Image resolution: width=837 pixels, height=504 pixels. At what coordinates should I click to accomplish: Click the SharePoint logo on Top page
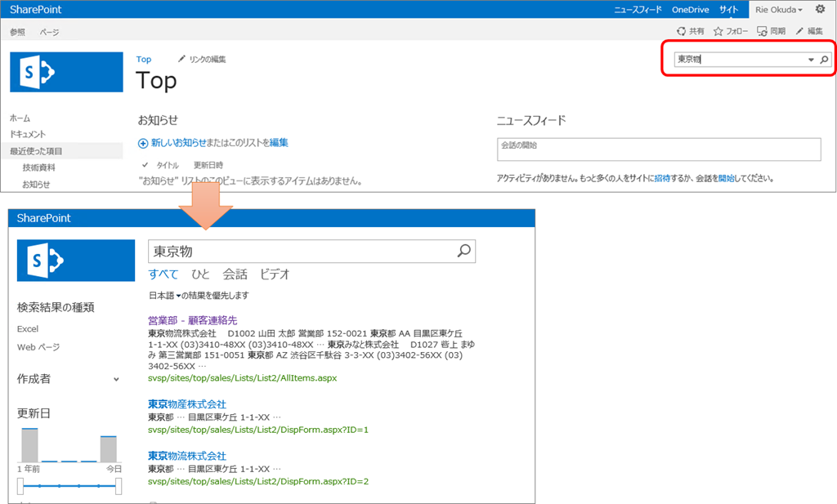(66, 72)
